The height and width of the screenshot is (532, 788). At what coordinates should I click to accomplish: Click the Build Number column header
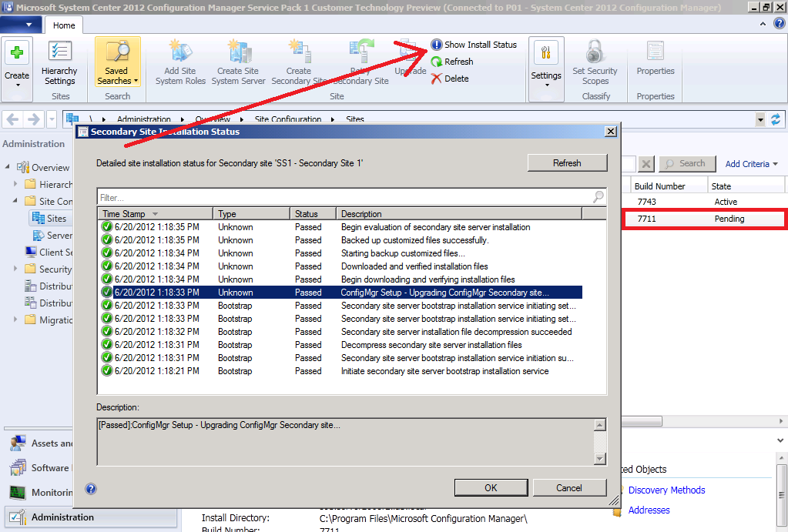coord(669,186)
